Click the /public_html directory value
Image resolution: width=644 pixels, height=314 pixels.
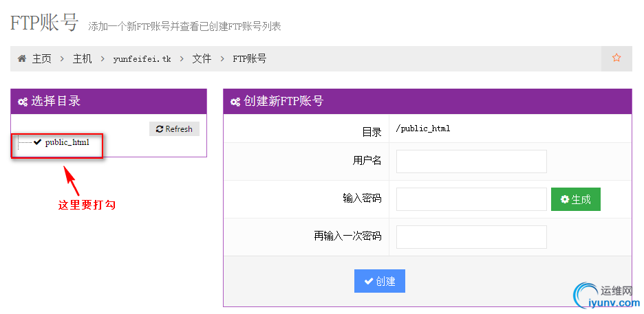pyautogui.click(x=423, y=128)
